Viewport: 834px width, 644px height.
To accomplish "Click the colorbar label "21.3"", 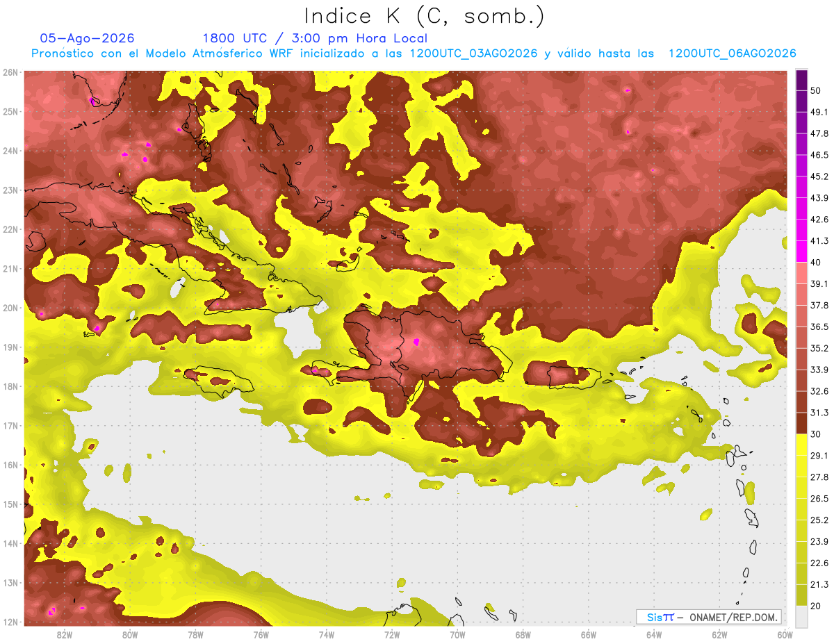I will pos(819,585).
